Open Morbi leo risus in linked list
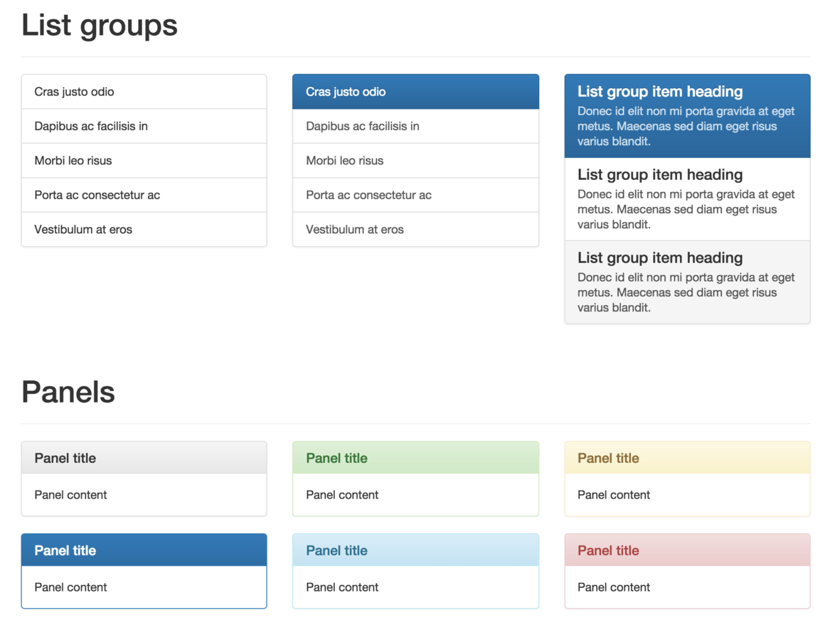The height and width of the screenshot is (640, 840). coord(415,160)
